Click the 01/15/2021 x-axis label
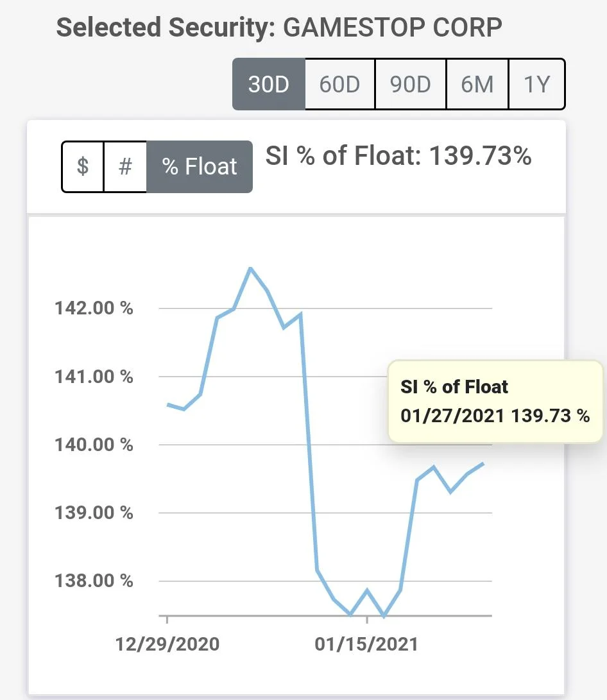 (366, 644)
